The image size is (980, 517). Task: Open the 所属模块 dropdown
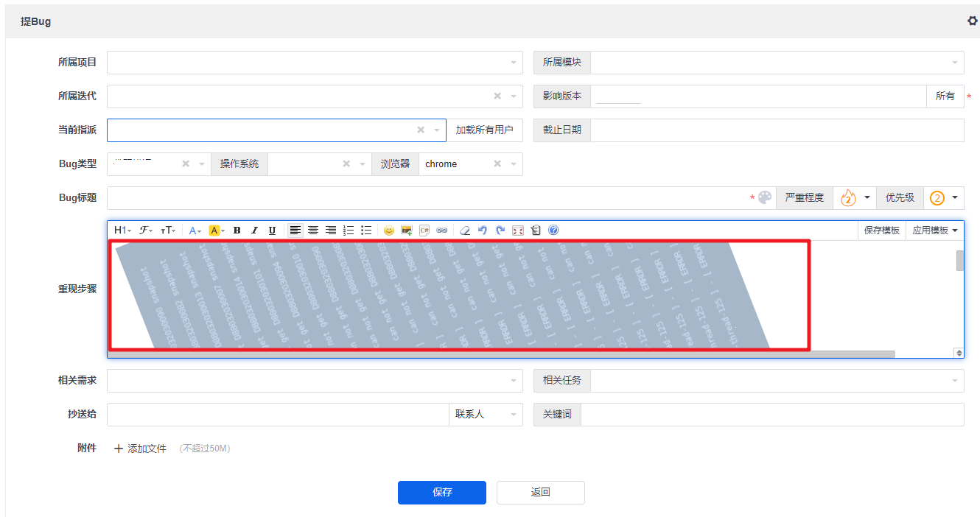(777, 63)
